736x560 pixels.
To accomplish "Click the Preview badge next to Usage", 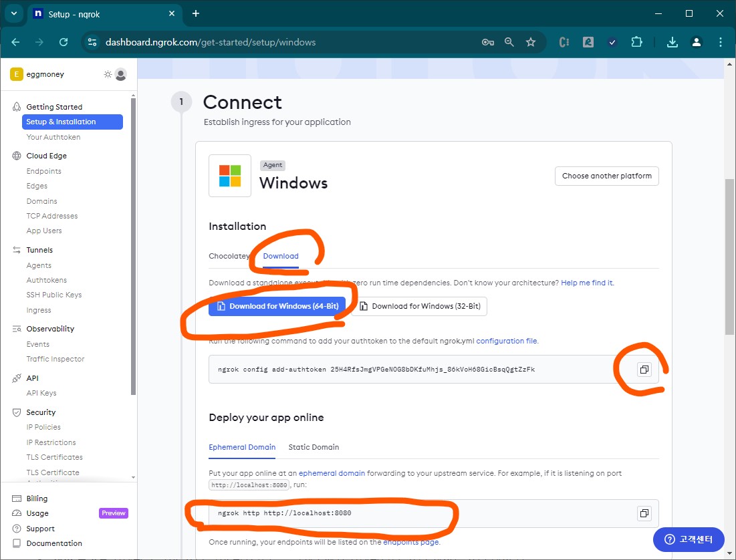I will [x=114, y=513].
